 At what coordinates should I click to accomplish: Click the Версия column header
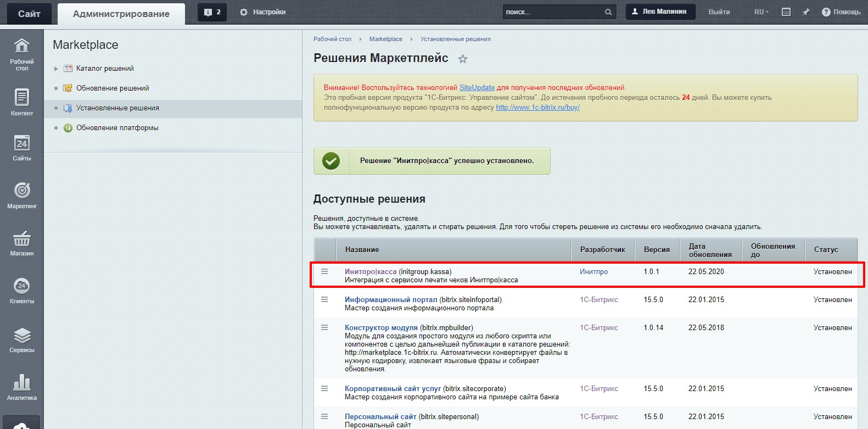pyautogui.click(x=657, y=249)
